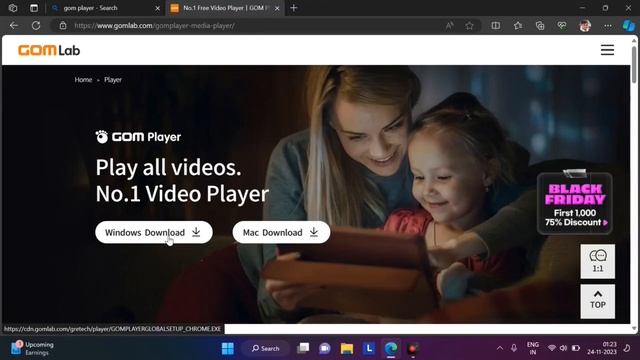Screen dimensions: 640x360
Task: Click Mac Download button
Action: pyautogui.click(x=281, y=232)
